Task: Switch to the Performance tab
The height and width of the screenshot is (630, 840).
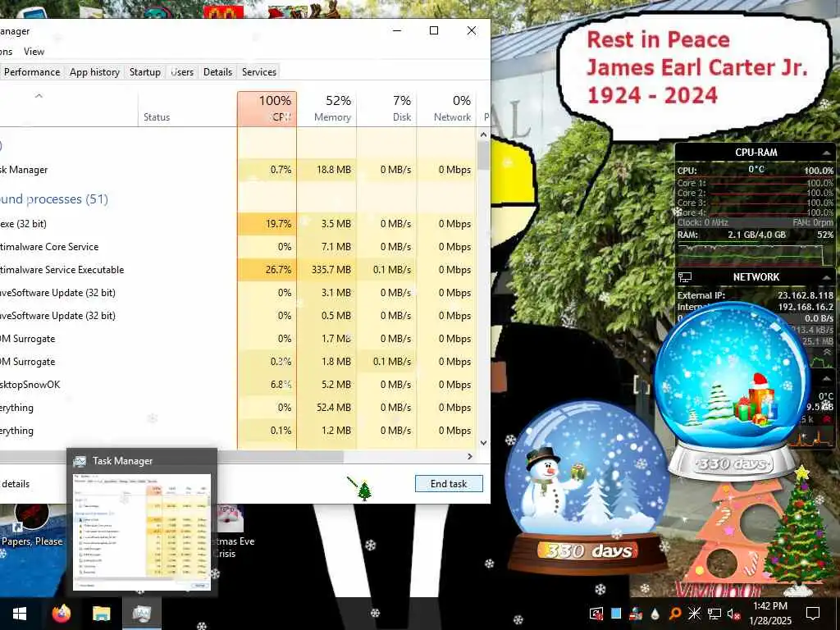Action: pyautogui.click(x=32, y=72)
